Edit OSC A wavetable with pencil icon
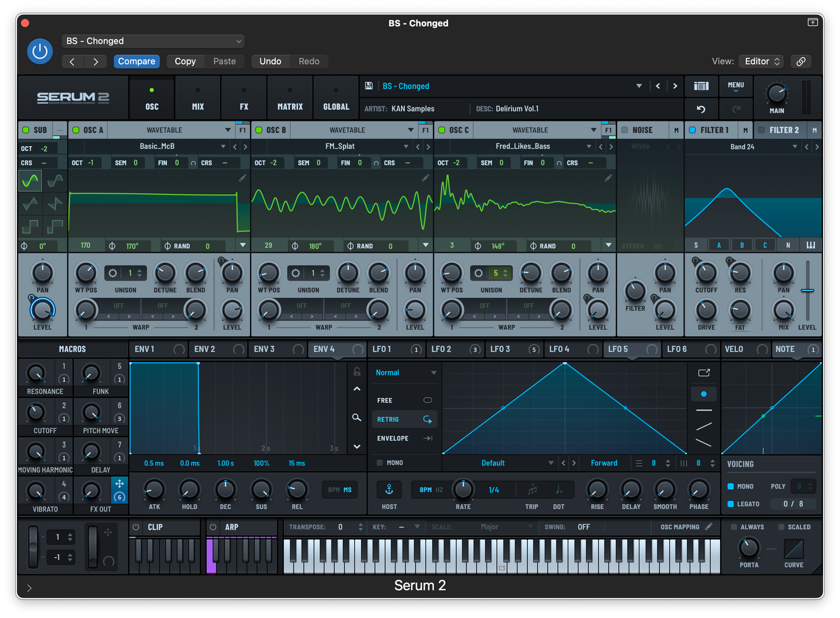This screenshot has width=840, height=618. [242, 178]
